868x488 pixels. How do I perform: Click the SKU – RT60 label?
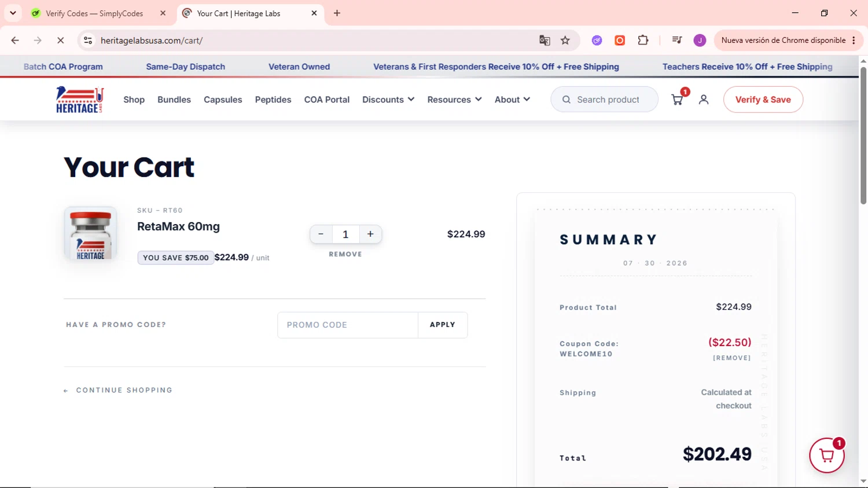point(160,210)
